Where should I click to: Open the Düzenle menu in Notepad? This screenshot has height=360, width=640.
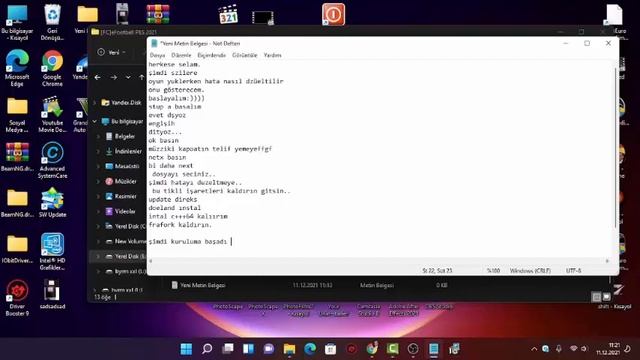click(181, 55)
